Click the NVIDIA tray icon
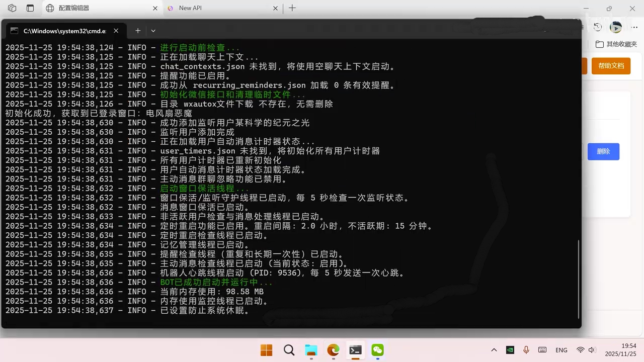The height and width of the screenshot is (362, 644). [510, 350]
